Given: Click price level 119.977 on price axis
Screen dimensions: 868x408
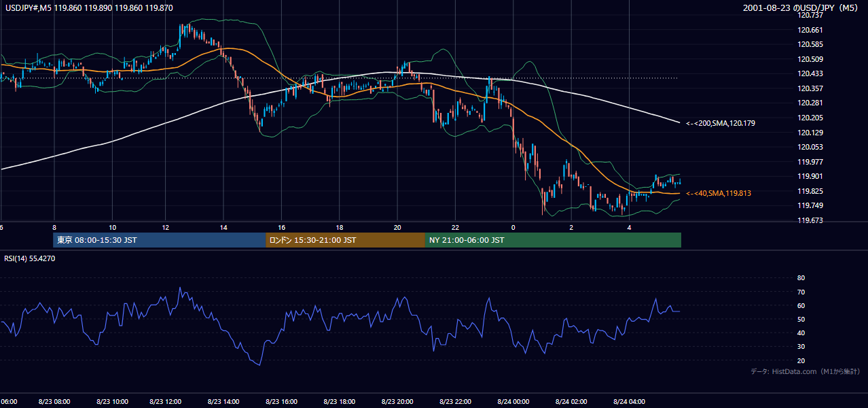Looking at the screenshot, I should pos(810,162).
